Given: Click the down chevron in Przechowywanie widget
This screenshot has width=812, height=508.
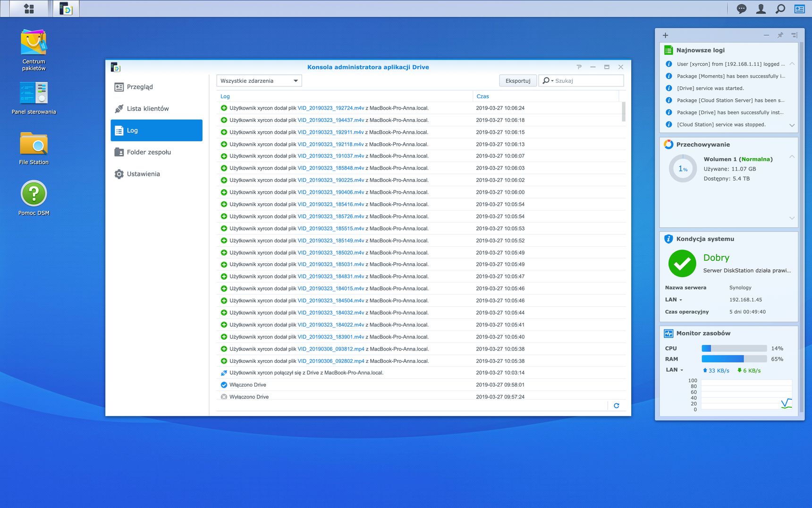Looking at the screenshot, I should (792, 218).
